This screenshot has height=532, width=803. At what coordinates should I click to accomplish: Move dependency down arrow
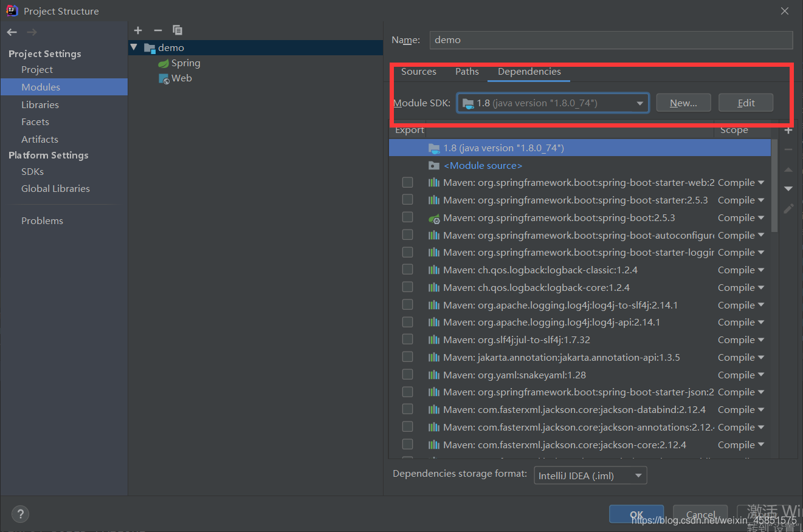(x=788, y=189)
